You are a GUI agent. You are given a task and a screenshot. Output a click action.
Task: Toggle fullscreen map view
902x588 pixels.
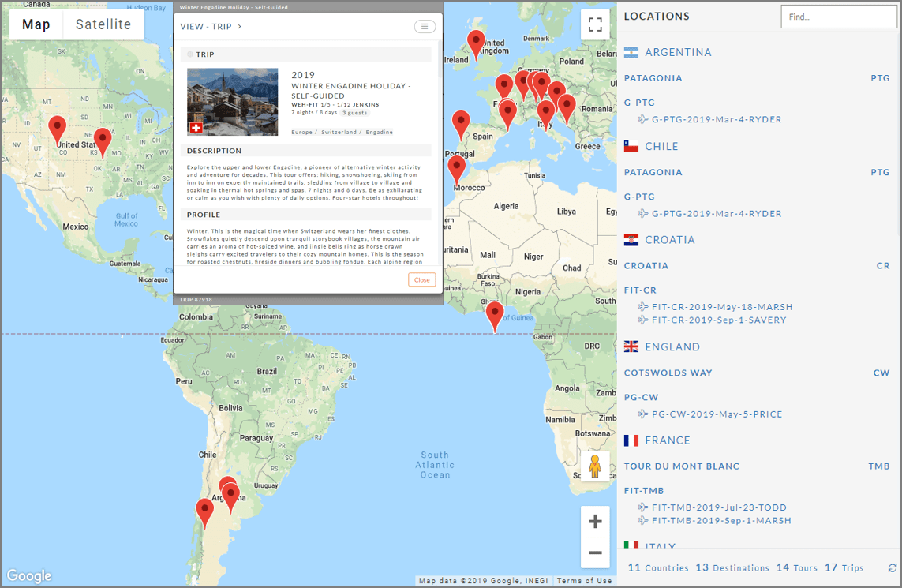[595, 24]
